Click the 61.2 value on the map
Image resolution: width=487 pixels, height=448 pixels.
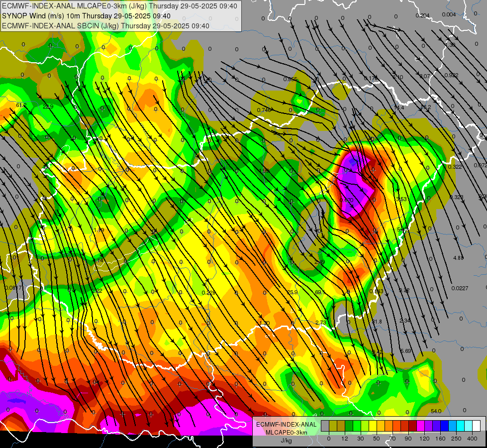pos(21,106)
